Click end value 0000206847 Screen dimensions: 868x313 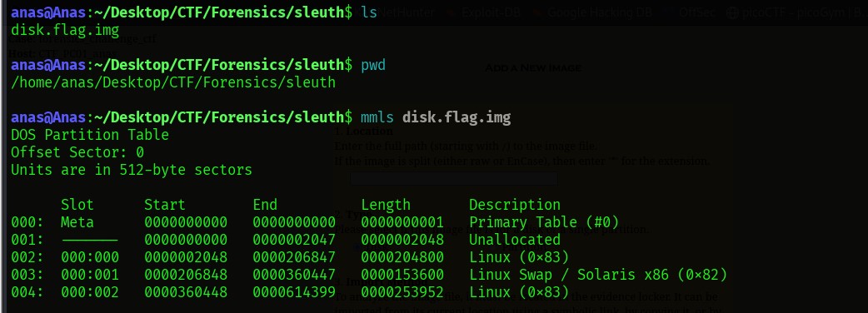(294, 257)
